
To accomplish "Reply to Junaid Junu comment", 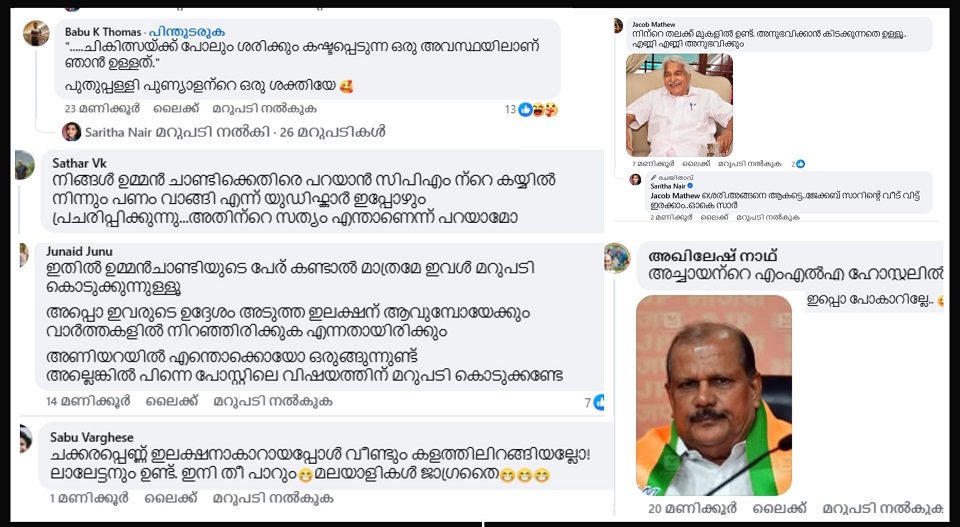I will (x=273, y=402).
